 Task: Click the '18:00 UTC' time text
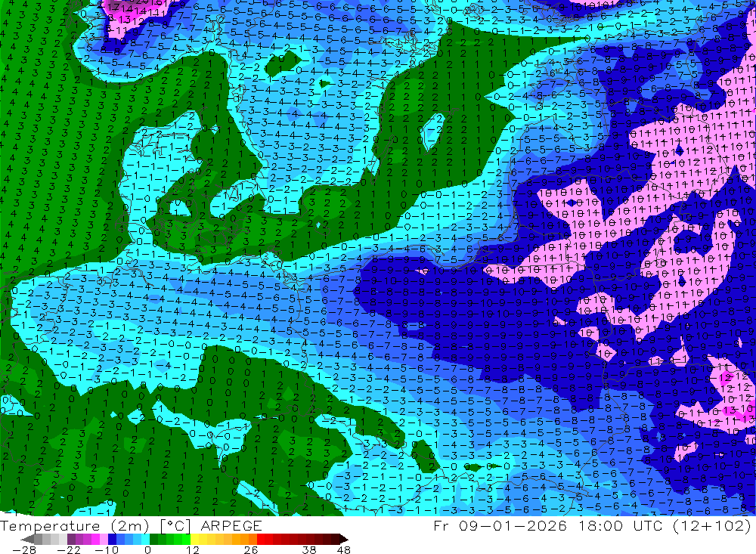point(622,525)
